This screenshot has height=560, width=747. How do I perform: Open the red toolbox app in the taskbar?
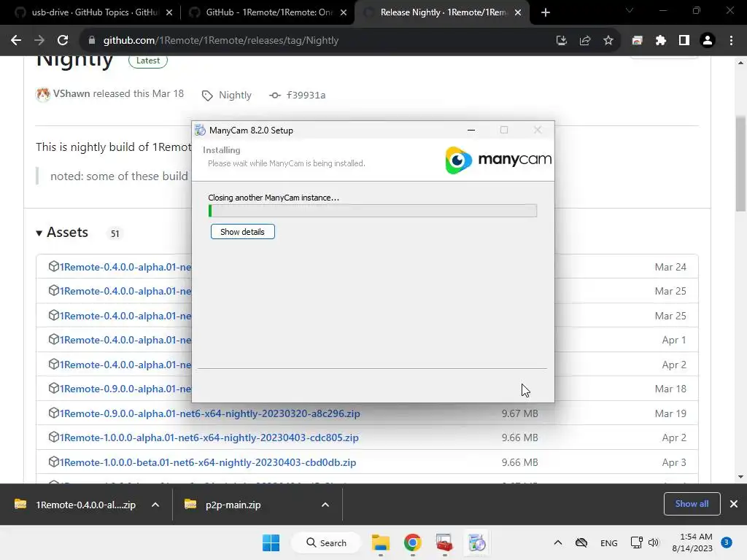[x=444, y=542]
